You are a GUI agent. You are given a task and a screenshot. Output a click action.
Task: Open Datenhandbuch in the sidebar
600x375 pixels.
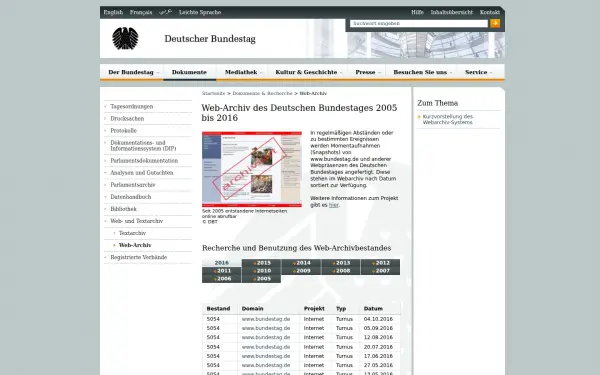(x=130, y=197)
